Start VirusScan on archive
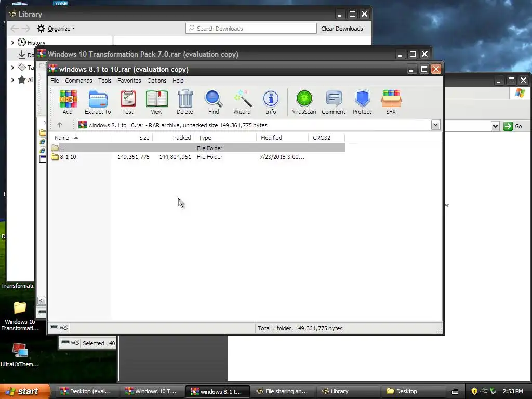 coord(304,102)
